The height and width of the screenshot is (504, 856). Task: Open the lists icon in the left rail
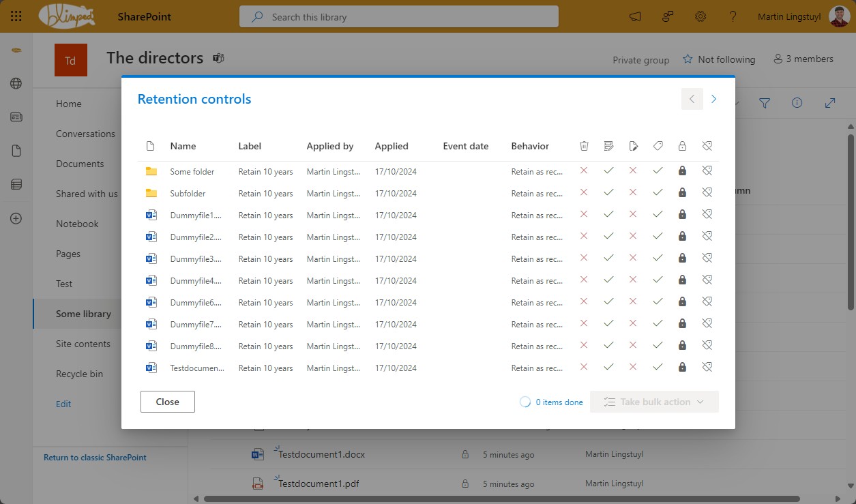click(16, 184)
